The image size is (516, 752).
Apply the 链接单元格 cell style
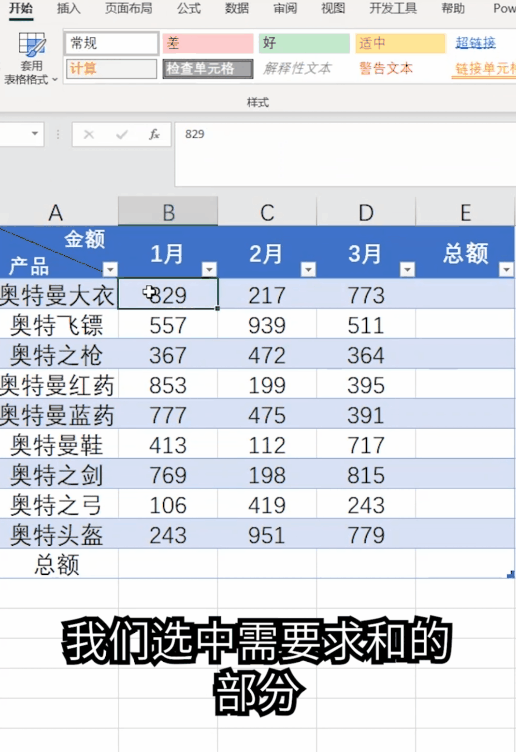pyautogui.click(x=483, y=68)
